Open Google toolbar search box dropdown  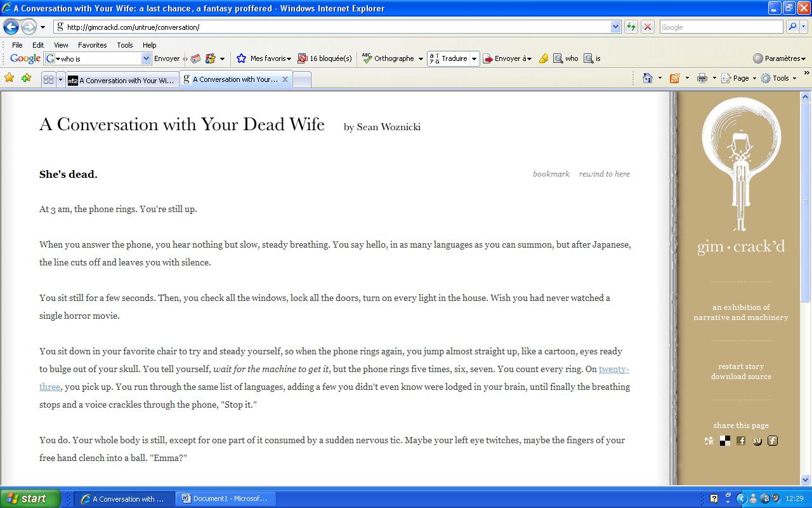(x=146, y=58)
